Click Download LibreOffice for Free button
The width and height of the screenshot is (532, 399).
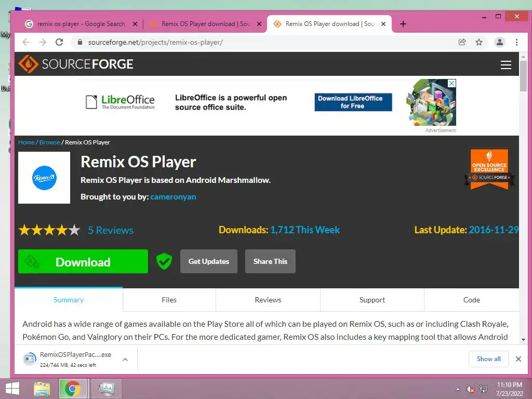coord(353,102)
